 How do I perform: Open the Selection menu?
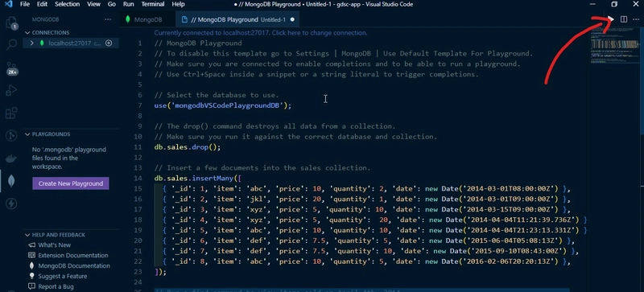click(x=67, y=4)
